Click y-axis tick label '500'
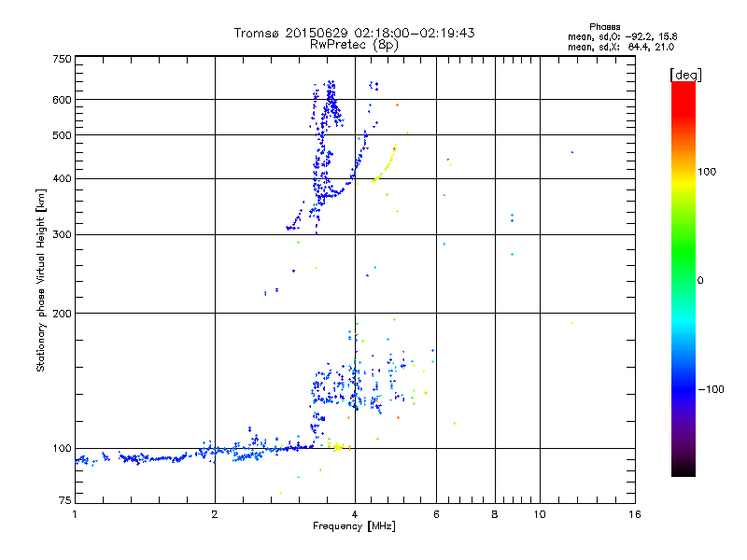 pos(62,135)
